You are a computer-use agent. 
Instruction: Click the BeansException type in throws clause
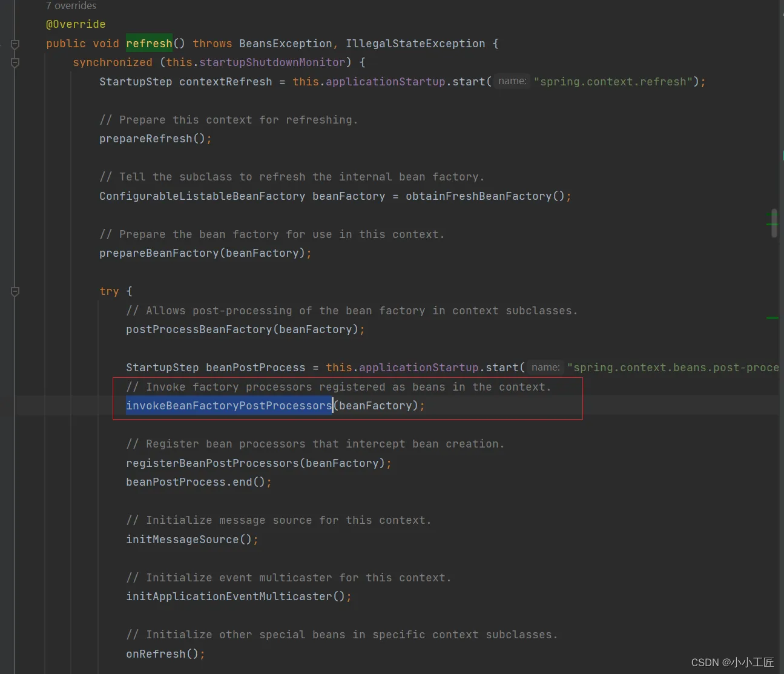point(285,44)
